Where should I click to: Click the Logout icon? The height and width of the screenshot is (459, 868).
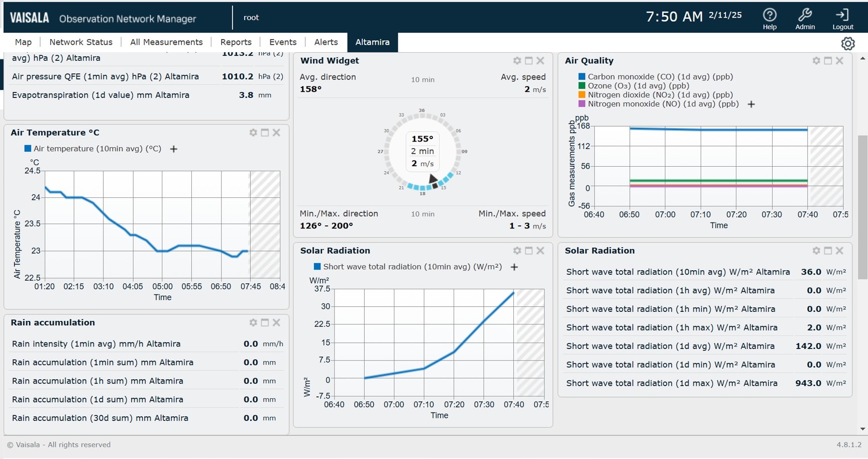pyautogui.click(x=842, y=15)
